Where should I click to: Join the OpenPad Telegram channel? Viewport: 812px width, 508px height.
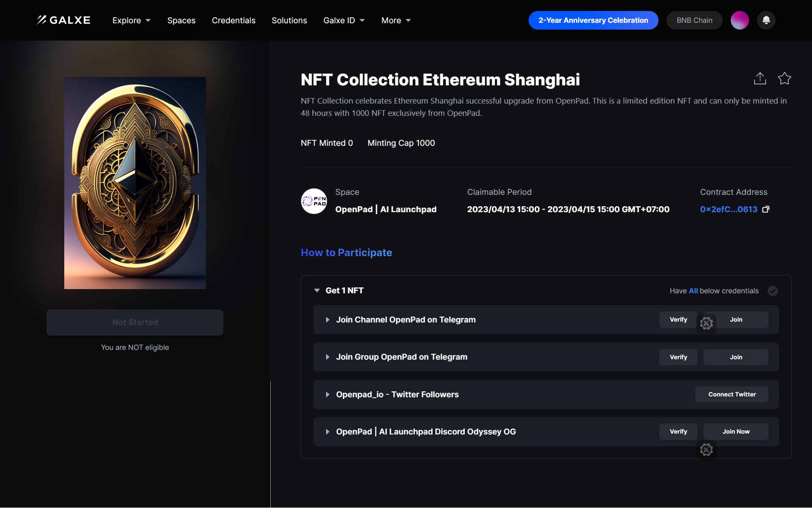pyautogui.click(x=736, y=320)
